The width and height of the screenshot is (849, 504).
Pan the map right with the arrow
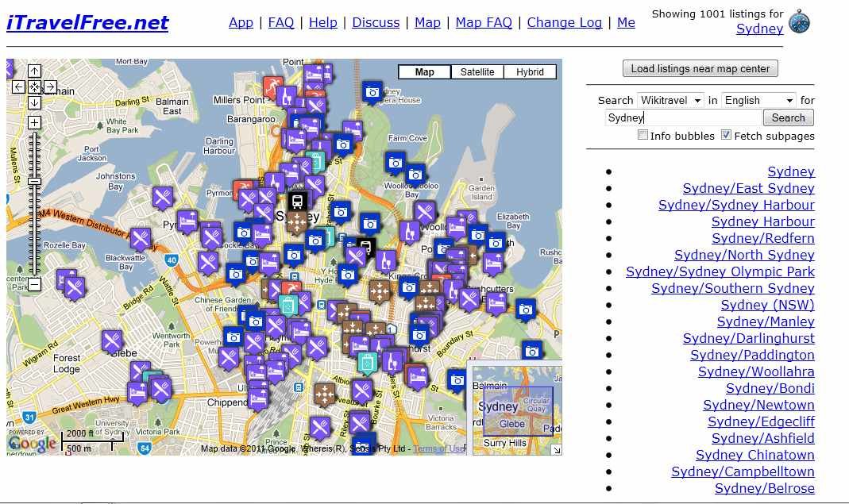click(x=50, y=87)
